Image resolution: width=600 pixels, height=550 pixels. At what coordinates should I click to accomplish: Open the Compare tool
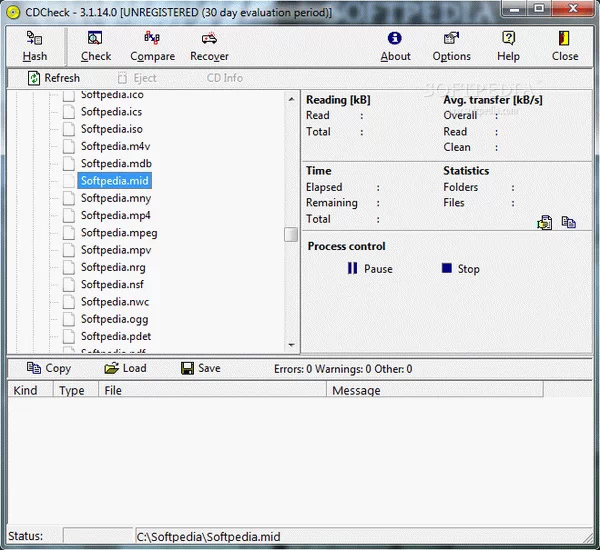152,40
